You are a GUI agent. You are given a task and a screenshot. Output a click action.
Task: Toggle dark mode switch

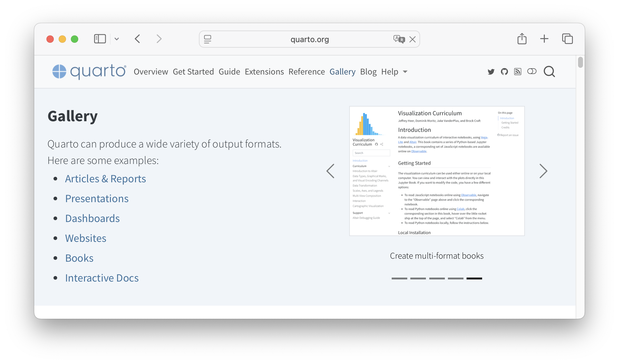pyautogui.click(x=532, y=71)
